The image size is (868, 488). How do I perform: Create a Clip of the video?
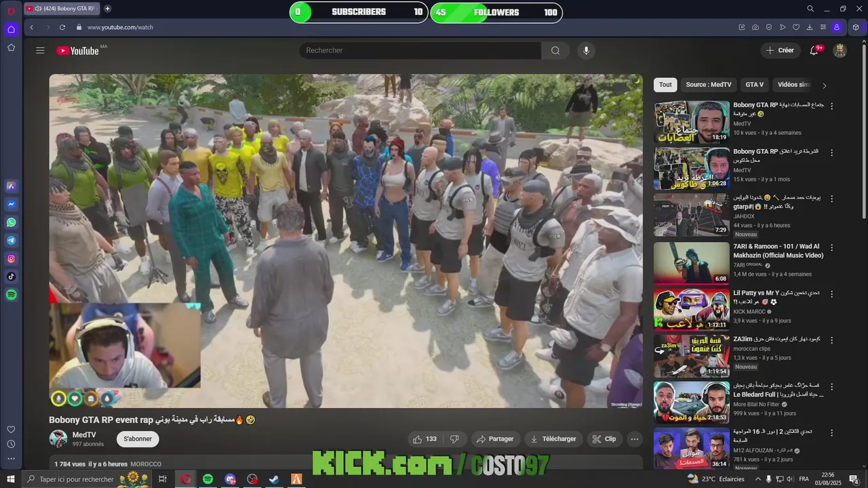click(x=604, y=439)
